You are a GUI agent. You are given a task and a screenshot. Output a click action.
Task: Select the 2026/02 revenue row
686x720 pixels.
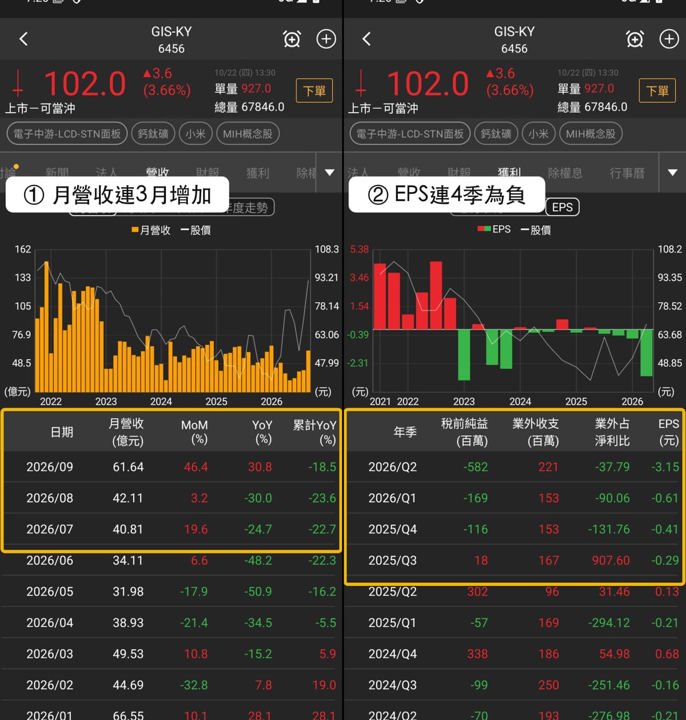(171, 685)
